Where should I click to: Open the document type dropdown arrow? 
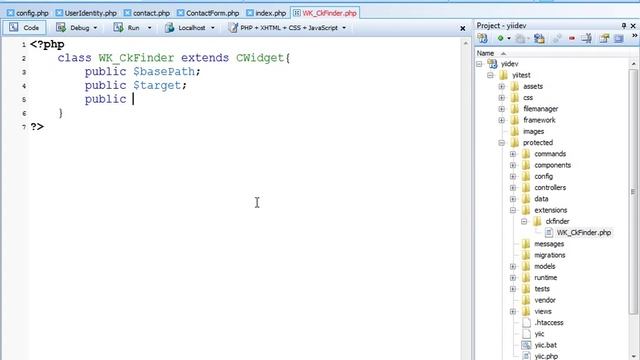344,28
